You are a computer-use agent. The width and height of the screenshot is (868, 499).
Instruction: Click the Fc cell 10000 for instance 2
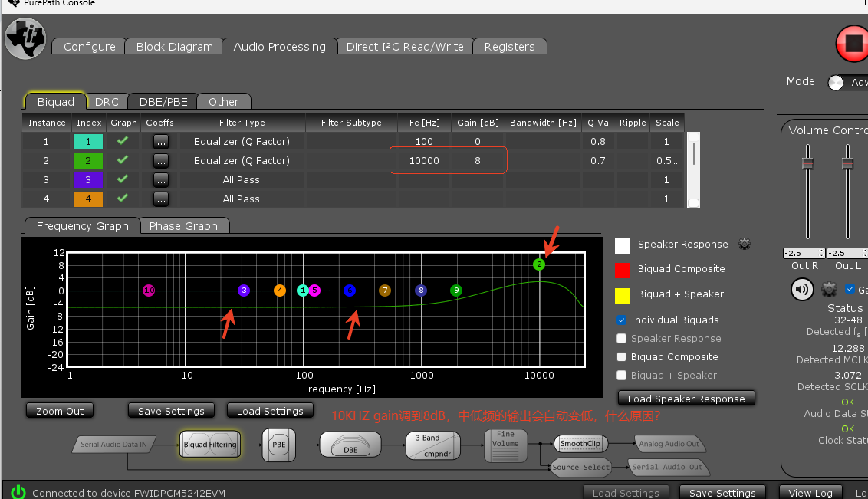tap(424, 160)
